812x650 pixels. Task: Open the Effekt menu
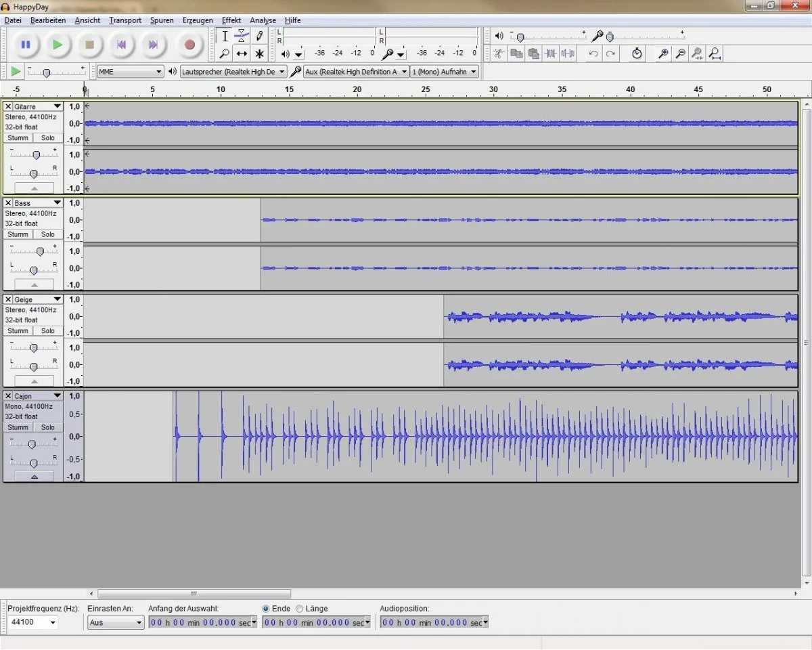point(231,20)
